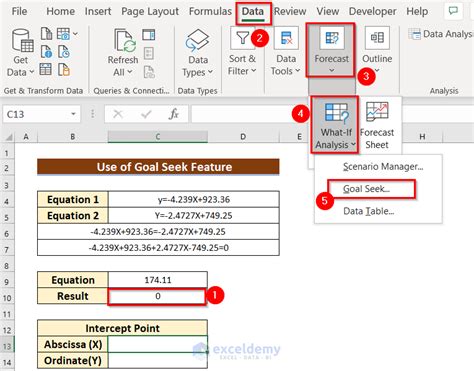
Task: Open the Name Box dropdown arrow
Action: pos(73,114)
